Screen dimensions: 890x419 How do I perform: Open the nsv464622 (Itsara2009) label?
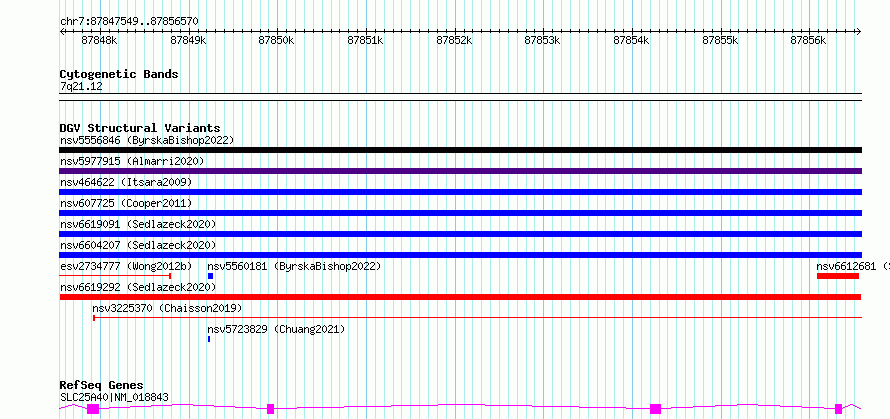(x=126, y=182)
